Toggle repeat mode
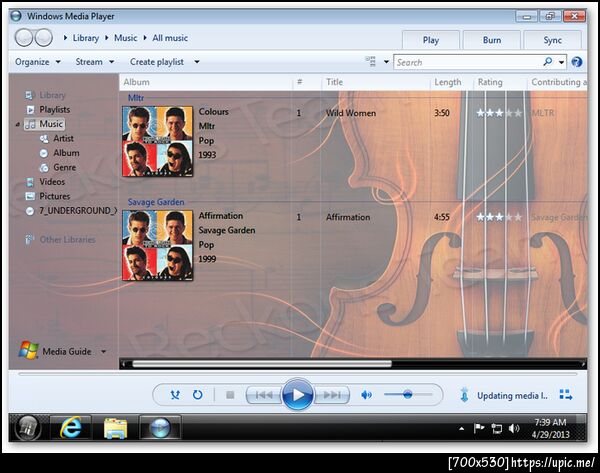Image resolution: width=600 pixels, height=473 pixels. point(197,395)
